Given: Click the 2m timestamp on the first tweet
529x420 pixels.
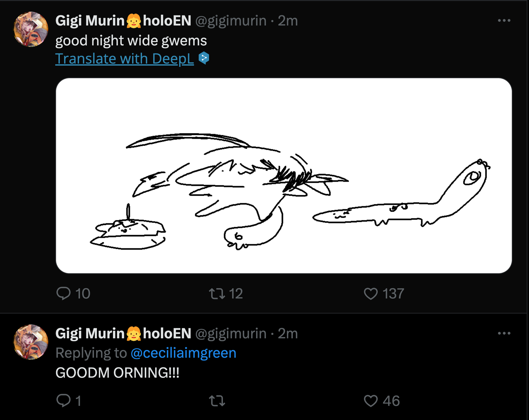Looking at the screenshot, I should pos(288,21).
